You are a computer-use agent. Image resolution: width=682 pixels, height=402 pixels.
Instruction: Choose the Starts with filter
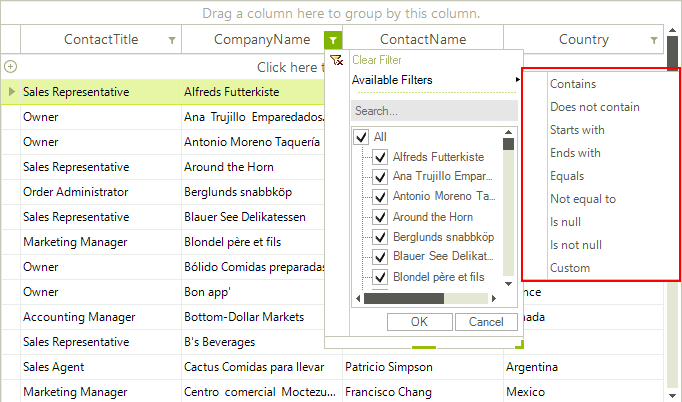(x=577, y=130)
